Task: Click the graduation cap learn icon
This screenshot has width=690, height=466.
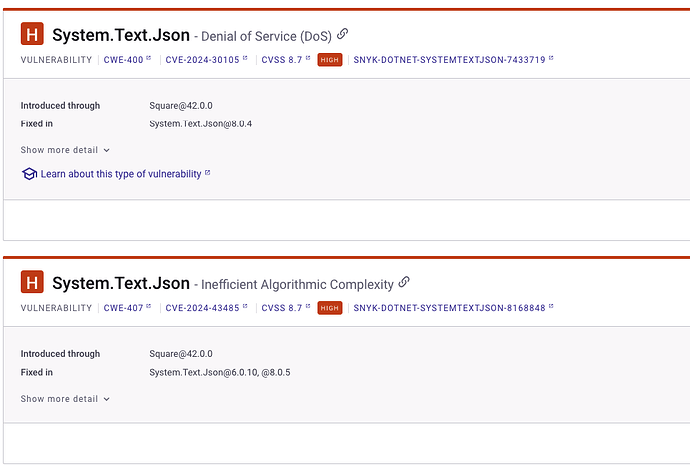Action: pos(29,174)
